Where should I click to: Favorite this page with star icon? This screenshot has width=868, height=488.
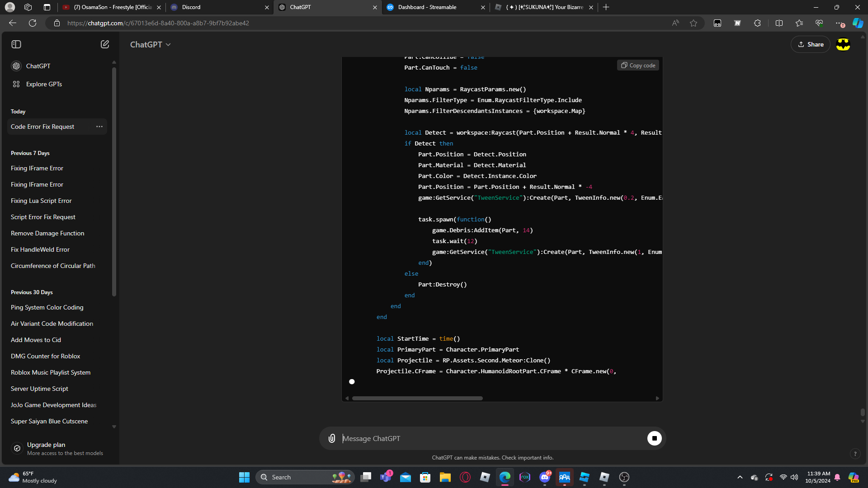[x=693, y=23]
